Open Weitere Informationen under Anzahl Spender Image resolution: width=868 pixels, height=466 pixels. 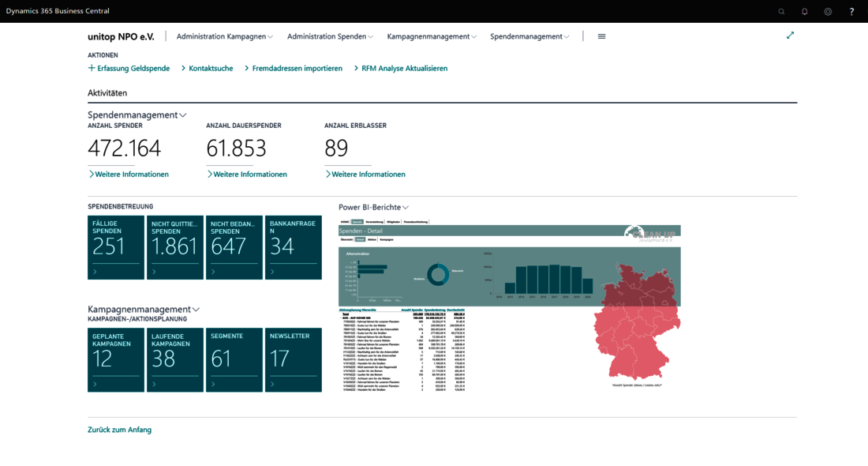pos(129,174)
